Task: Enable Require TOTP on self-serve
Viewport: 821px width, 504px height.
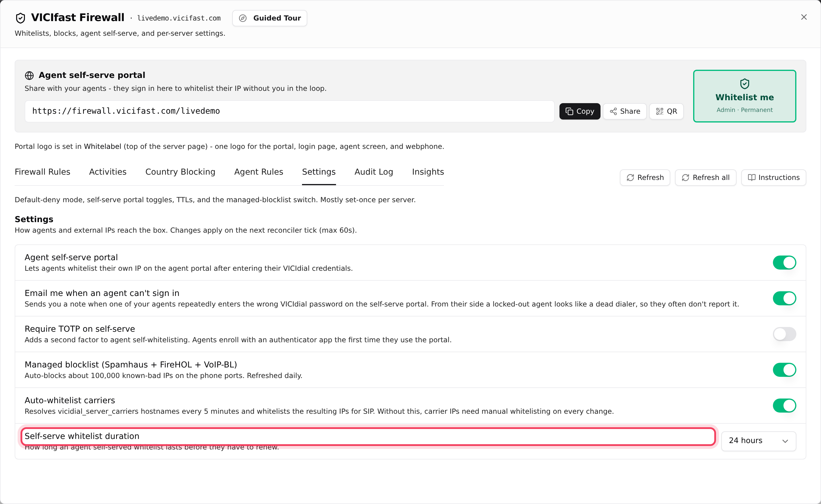Action: pos(784,334)
